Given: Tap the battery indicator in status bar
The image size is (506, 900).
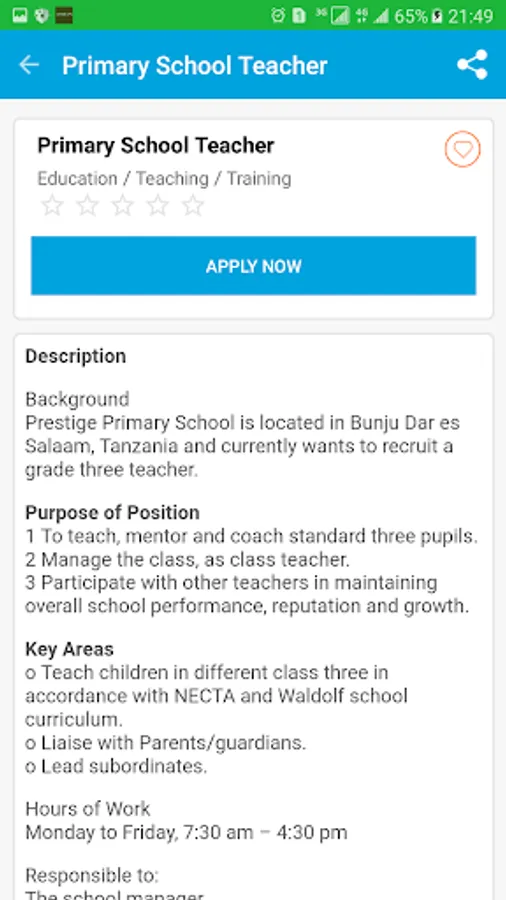Looking at the screenshot, I should [x=438, y=15].
